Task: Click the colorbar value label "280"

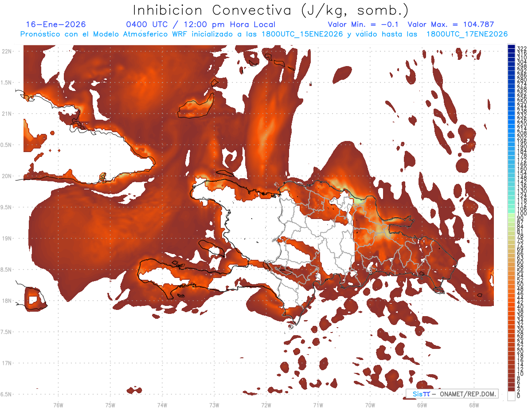Action: click(522, 79)
